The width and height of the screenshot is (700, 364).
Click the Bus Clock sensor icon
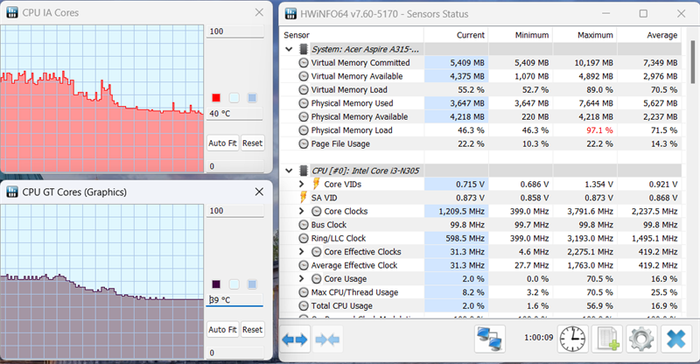[304, 225]
